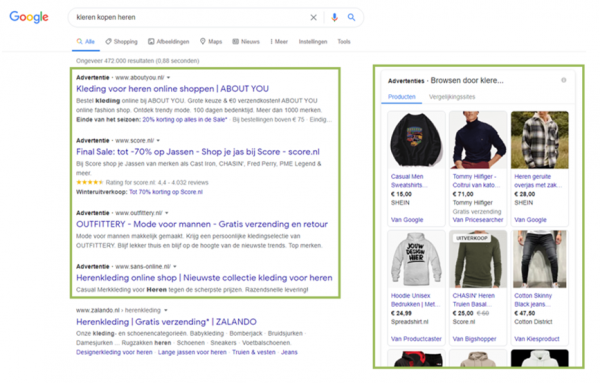Click Van Google under the sweatshirt
Screen dimensions: 600x383
point(407,220)
